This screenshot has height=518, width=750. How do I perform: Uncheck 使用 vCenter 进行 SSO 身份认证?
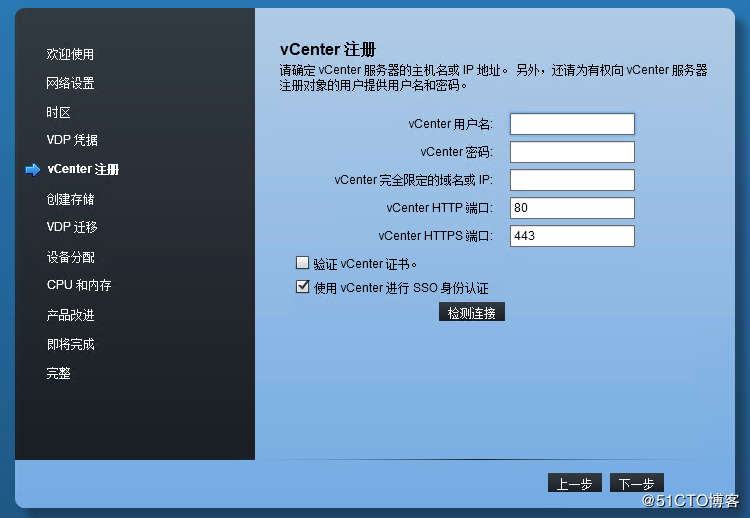pos(302,287)
